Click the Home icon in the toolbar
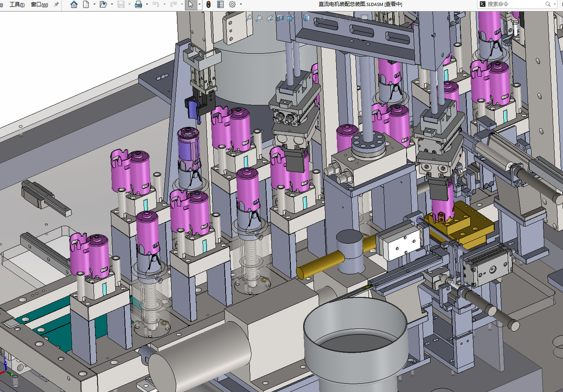563x392 pixels. (74, 4)
